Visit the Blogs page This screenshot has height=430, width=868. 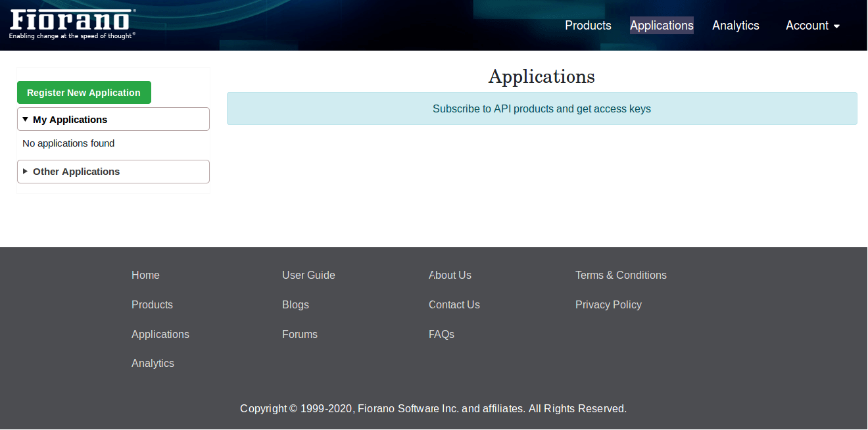click(295, 305)
